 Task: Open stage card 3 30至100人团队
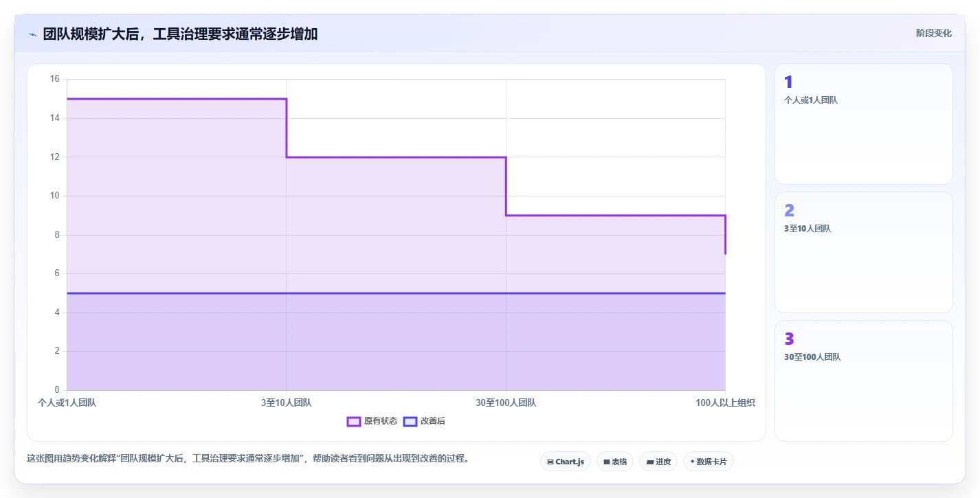tap(864, 381)
